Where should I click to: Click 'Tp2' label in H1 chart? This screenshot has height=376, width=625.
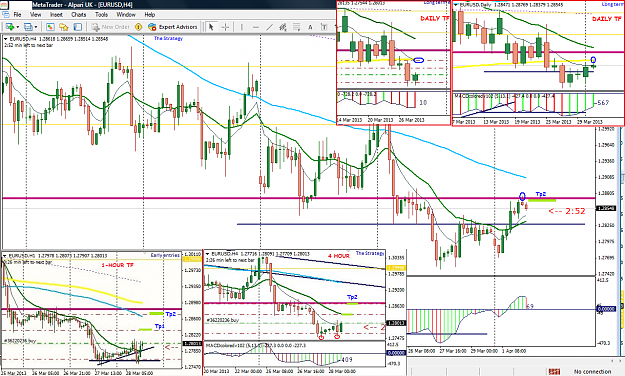click(x=171, y=314)
